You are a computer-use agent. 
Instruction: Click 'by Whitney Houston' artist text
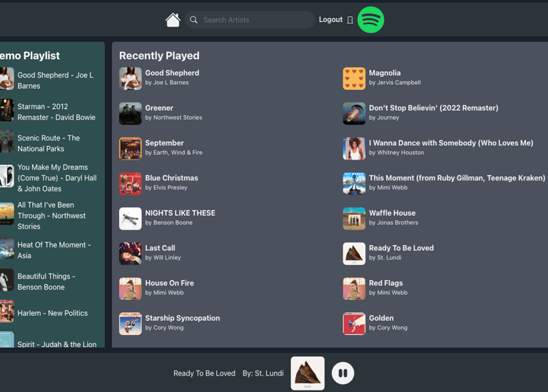396,153
